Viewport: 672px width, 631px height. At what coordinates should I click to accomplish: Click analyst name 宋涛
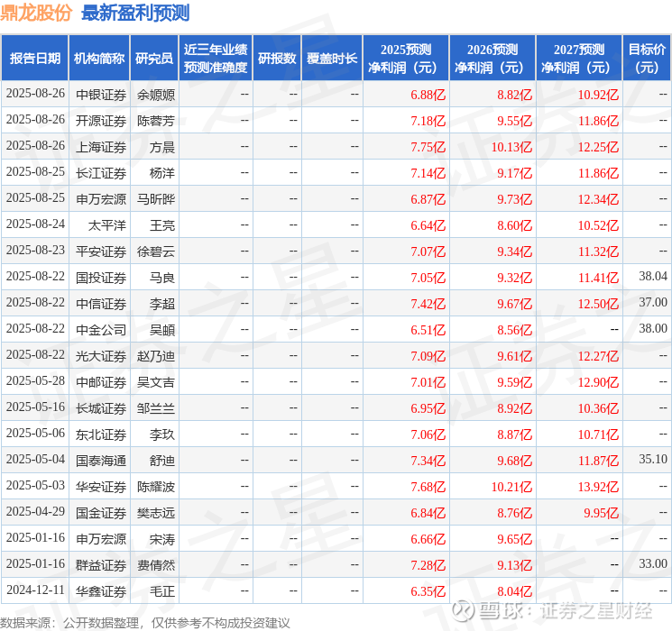162,539
